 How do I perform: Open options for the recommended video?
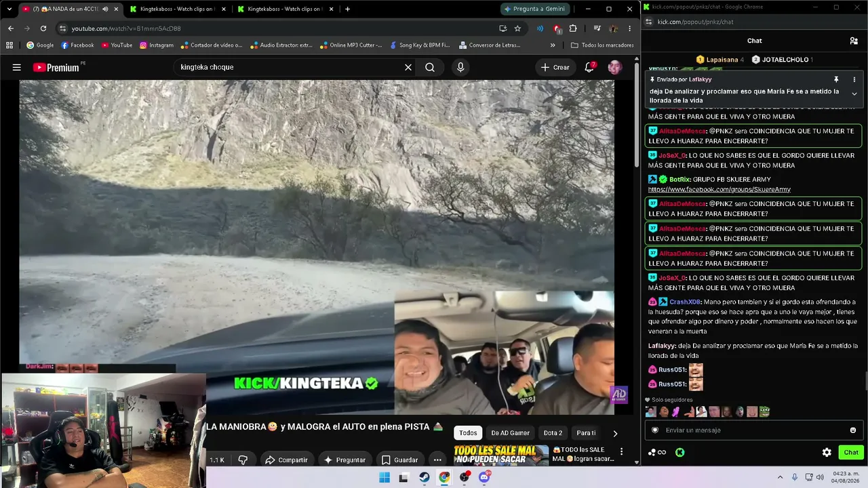pos(621,451)
